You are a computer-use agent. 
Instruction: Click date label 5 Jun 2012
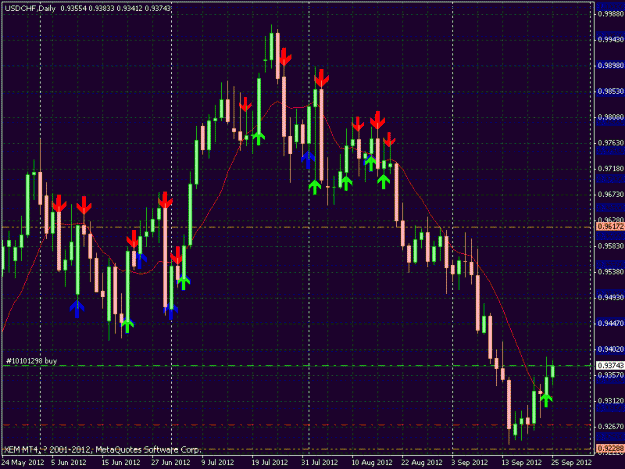tap(69, 463)
